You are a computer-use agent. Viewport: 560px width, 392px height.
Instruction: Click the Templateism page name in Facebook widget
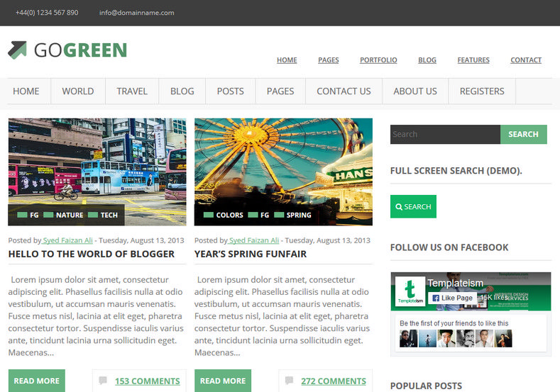456,283
